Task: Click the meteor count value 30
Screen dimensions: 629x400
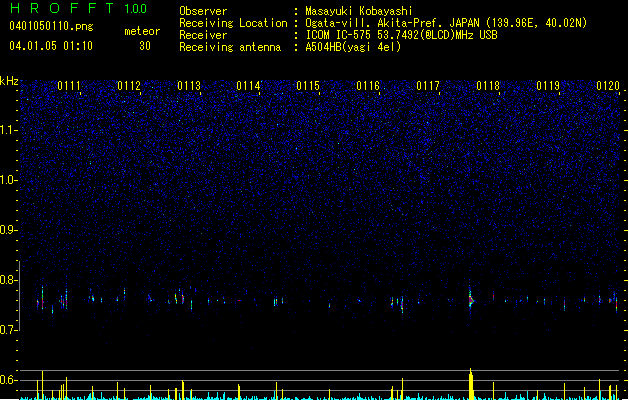Action: click(145, 46)
